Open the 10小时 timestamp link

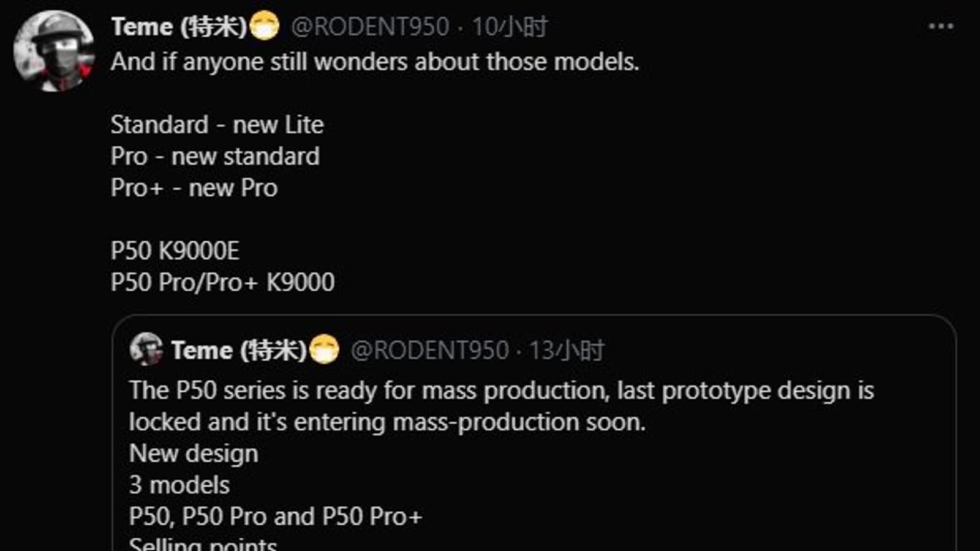pos(509,26)
